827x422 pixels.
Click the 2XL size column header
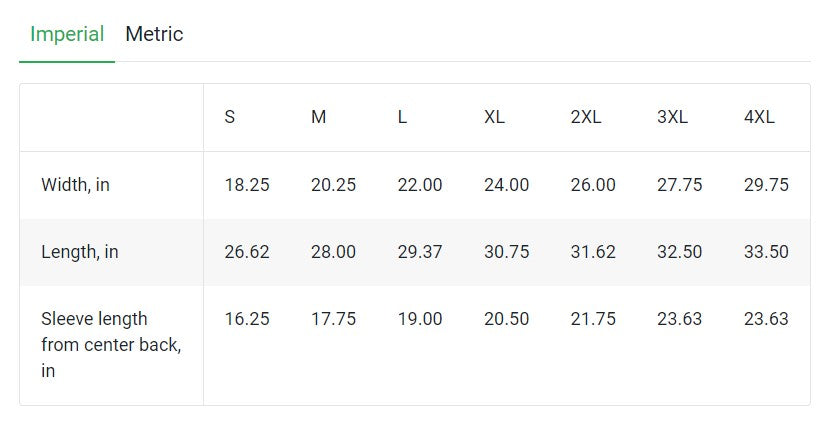coord(586,117)
